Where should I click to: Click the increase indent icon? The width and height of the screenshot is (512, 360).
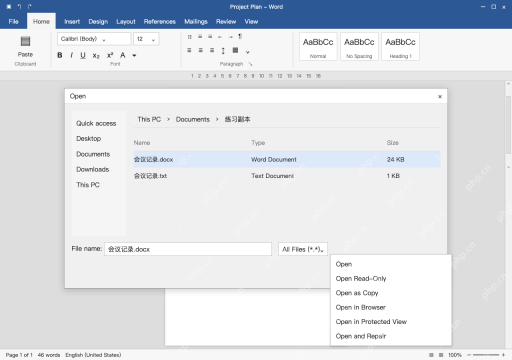[x=230, y=37]
